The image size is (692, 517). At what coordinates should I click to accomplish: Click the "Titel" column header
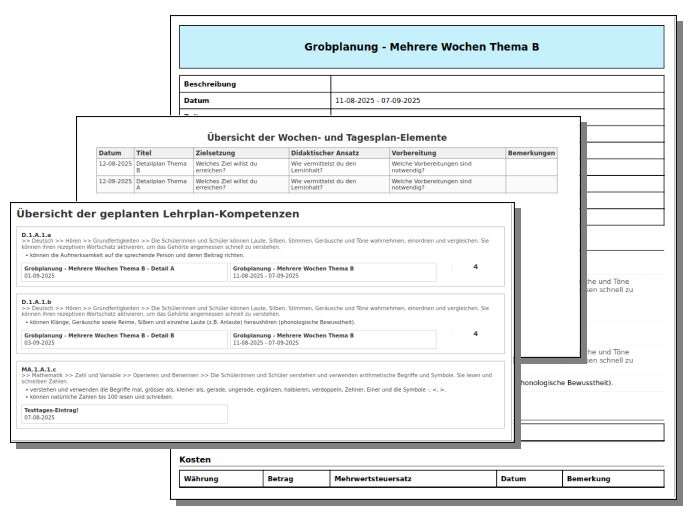[x=164, y=153]
